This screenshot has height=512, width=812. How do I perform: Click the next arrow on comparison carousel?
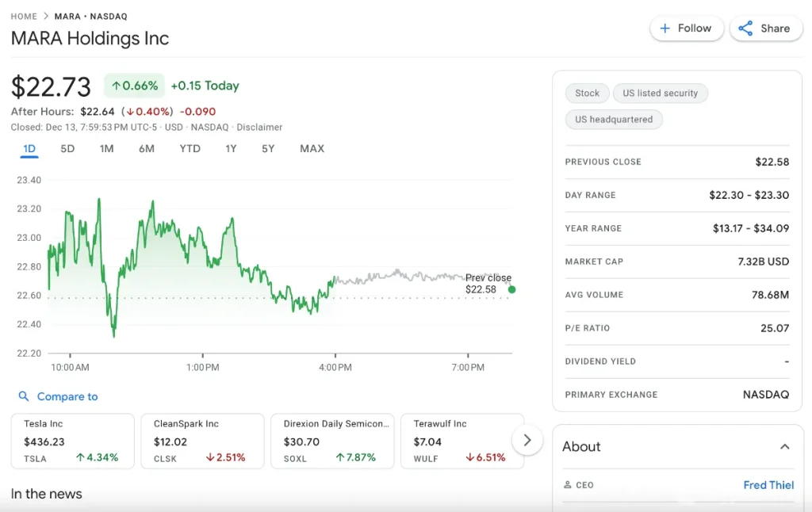coord(527,440)
